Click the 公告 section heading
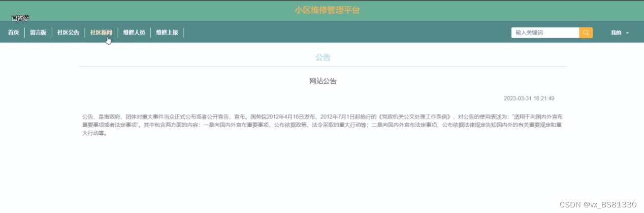 tap(323, 57)
